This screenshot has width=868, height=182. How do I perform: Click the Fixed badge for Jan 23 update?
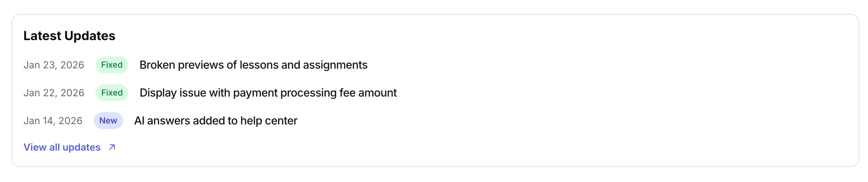112,65
